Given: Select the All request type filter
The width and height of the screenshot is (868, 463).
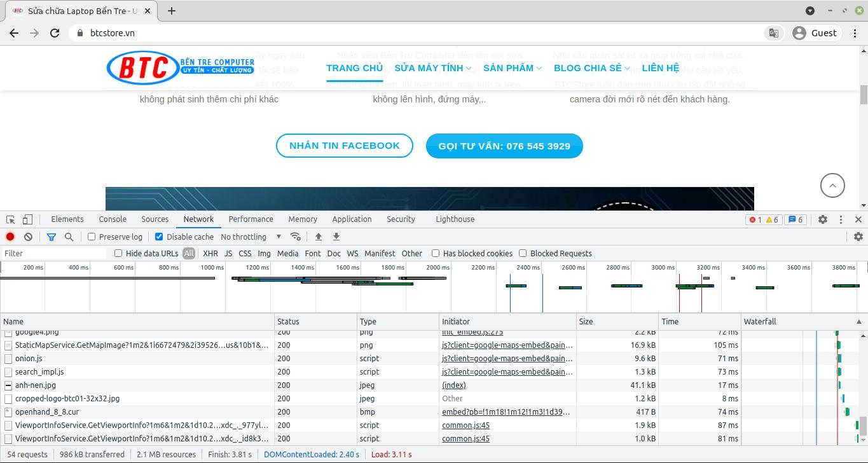Looking at the screenshot, I should 189,253.
